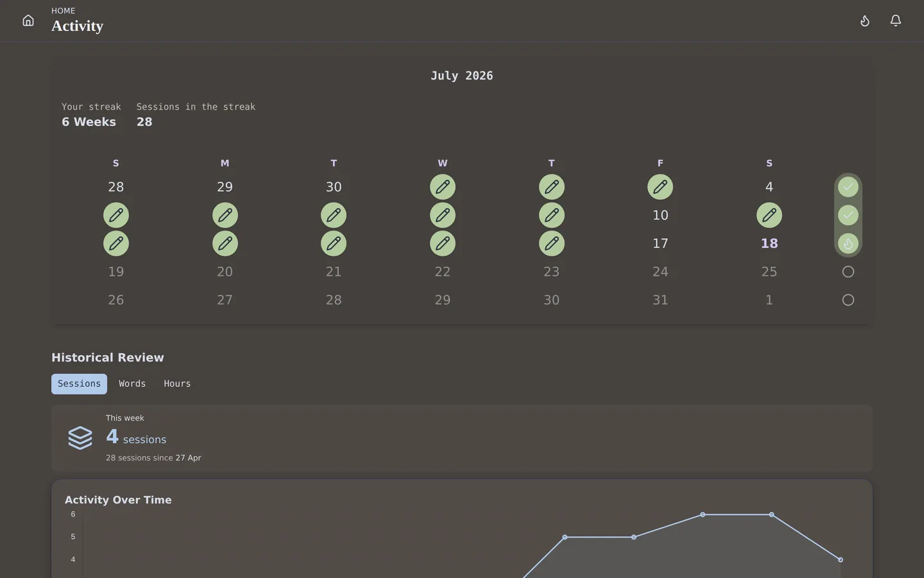Click the empty circle for week of 19
The image size is (924, 578).
point(848,272)
